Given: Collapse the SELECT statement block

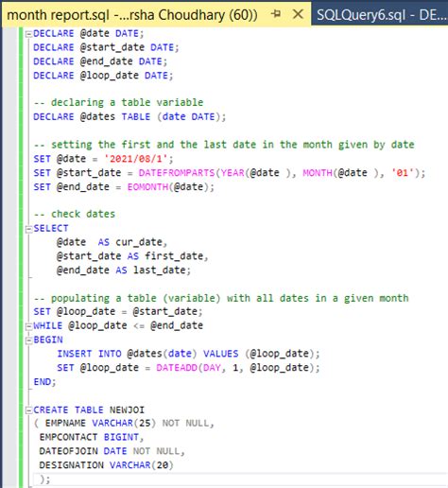Looking at the screenshot, I should 28,229.
